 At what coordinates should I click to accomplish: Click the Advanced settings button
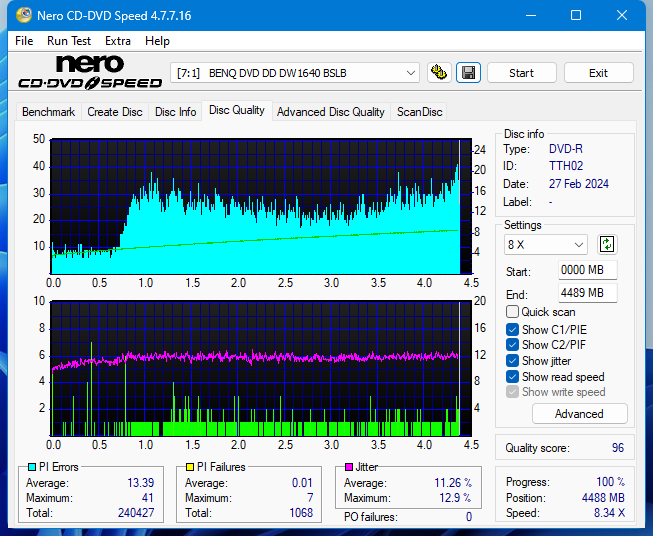(579, 414)
